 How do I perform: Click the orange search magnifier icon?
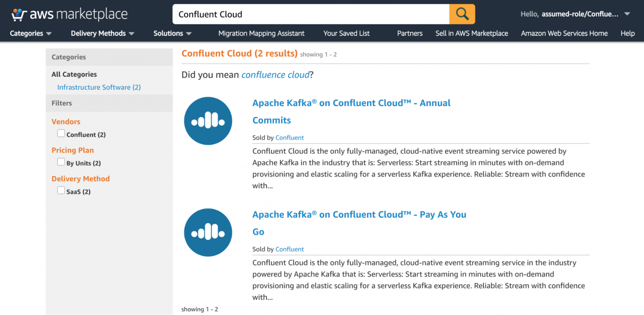point(462,14)
